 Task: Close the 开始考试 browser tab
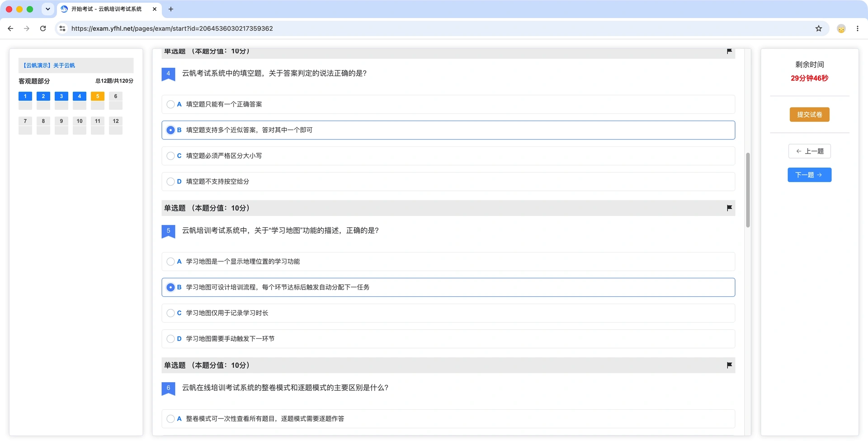pos(155,9)
